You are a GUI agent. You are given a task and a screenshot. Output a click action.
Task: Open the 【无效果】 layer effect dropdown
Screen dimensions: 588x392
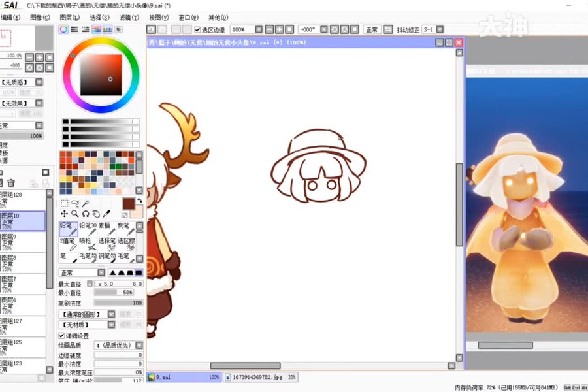click(39, 103)
